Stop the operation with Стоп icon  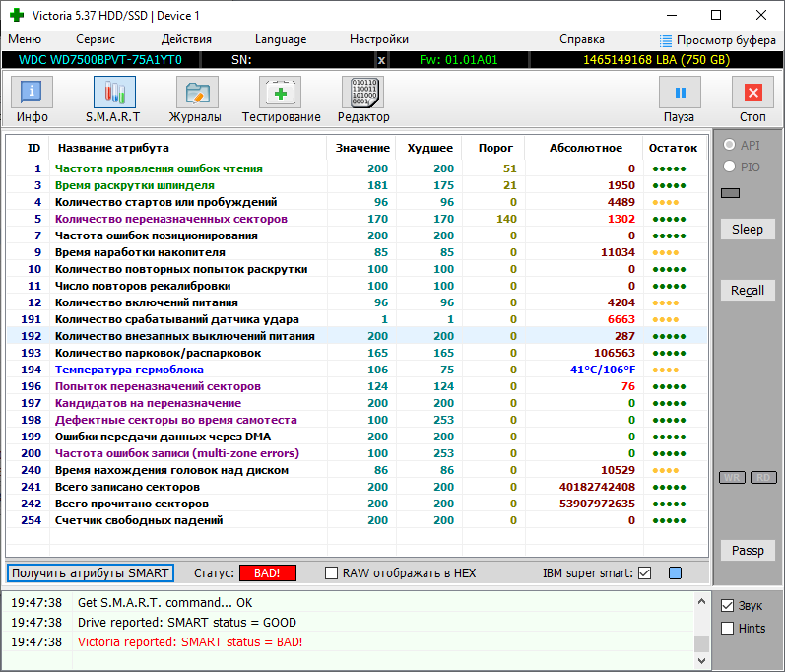[x=752, y=93]
